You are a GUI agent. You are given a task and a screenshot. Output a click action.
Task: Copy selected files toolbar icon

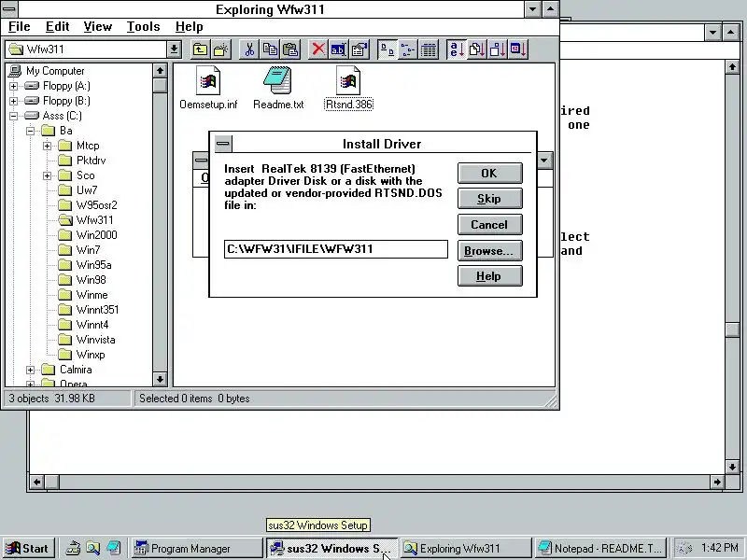coord(270,49)
